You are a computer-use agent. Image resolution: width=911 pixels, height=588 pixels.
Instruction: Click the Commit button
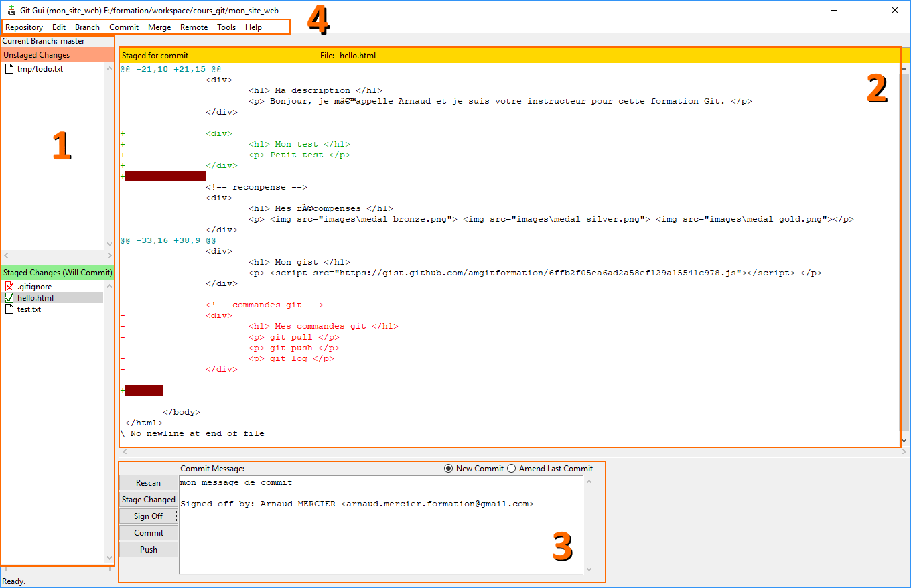(x=148, y=532)
